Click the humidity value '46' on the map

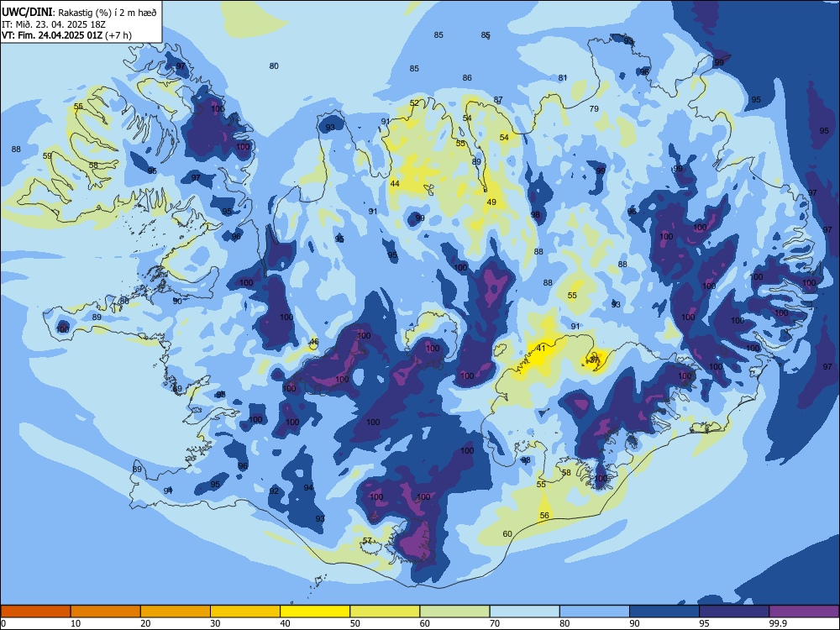click(x=314, y=342)
